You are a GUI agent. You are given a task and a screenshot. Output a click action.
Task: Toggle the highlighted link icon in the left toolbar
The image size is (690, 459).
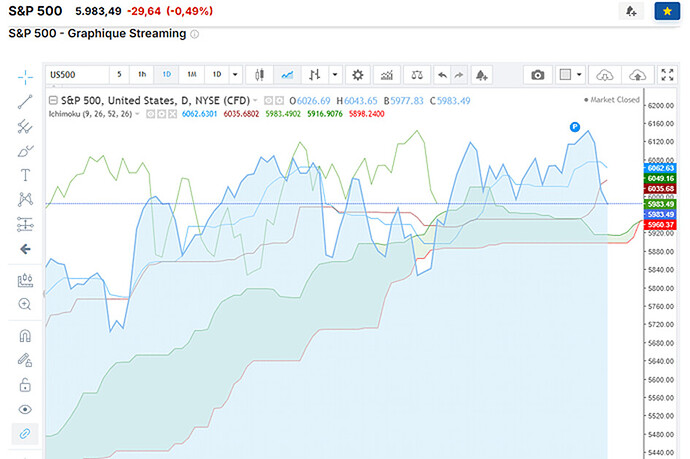[25, 434]
